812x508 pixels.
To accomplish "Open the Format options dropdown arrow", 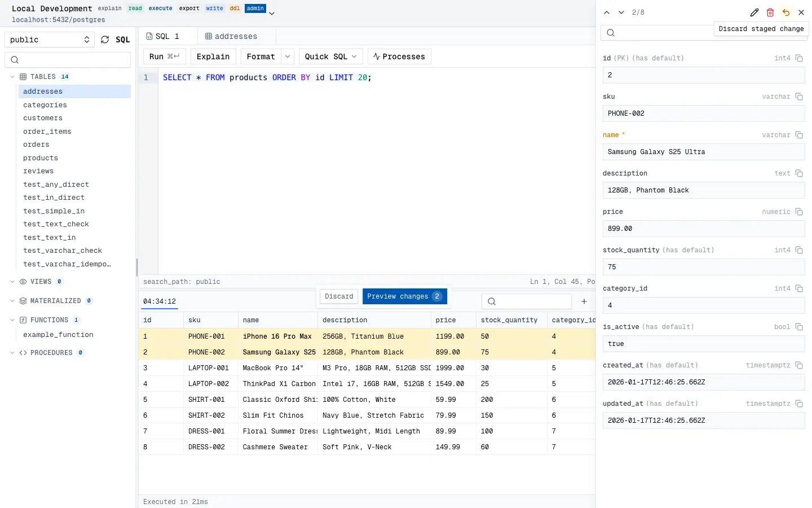I will 288,56.
